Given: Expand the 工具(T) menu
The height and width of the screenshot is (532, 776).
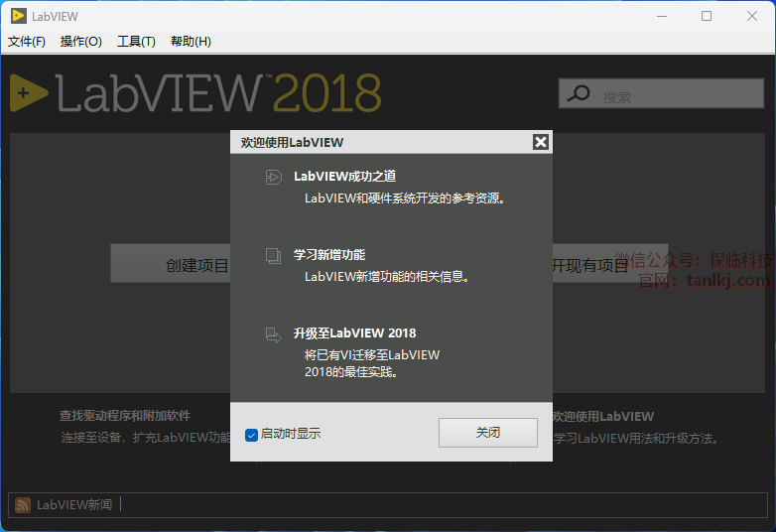Looking at the screenshot, I should click(136, 42).
